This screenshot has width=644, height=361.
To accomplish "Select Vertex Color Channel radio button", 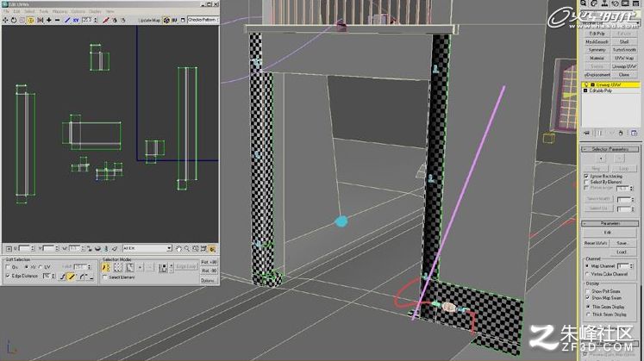I will 587,274.
